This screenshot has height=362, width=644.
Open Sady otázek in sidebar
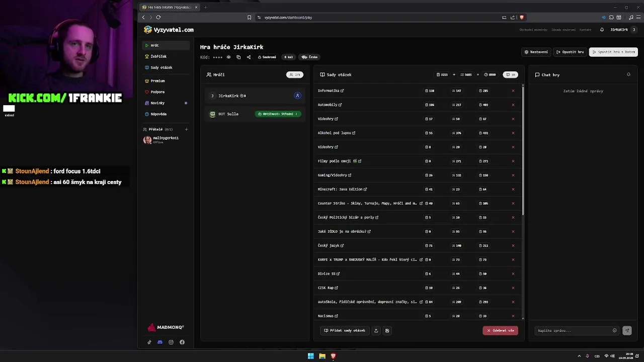[167, 67]
